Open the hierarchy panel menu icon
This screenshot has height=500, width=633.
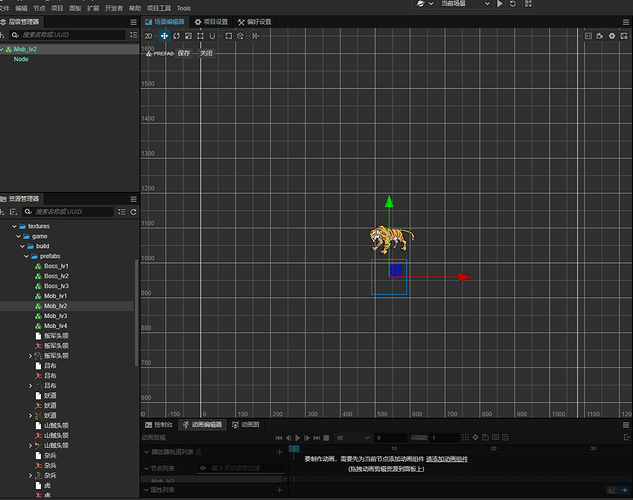click(x=133, y=22)
